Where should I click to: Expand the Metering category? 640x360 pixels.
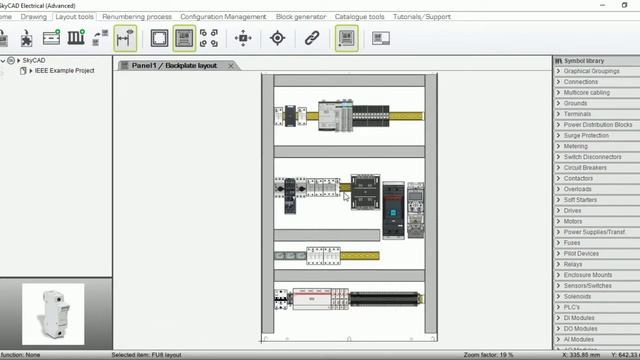click(558, 147)
